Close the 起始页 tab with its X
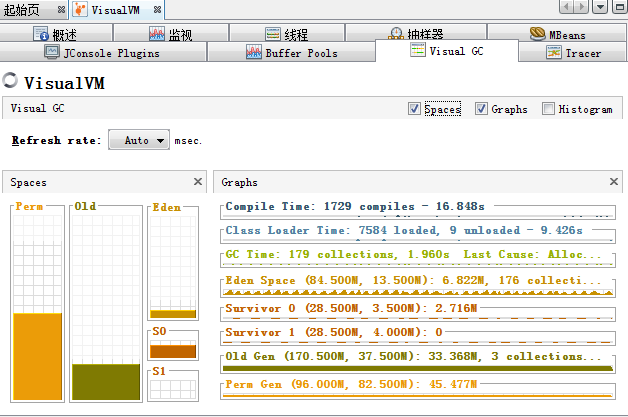 pyautogui.click(x=61, y=9)
